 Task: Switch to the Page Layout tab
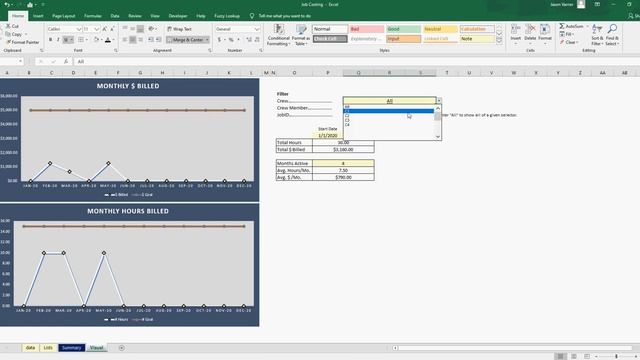click(64, 16)
